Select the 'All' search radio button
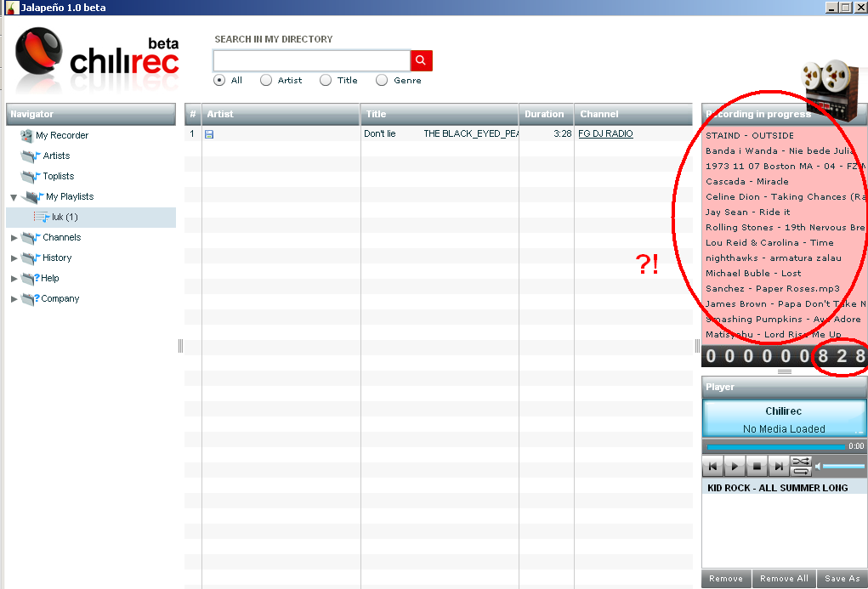Viewport: 868px width, 589px height. (219, 80)
